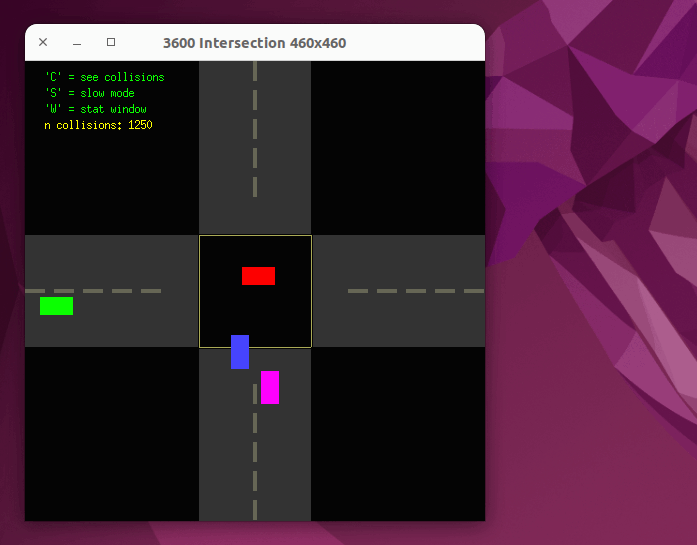Click the "'S' = slow mode" text

coord(90,93)
